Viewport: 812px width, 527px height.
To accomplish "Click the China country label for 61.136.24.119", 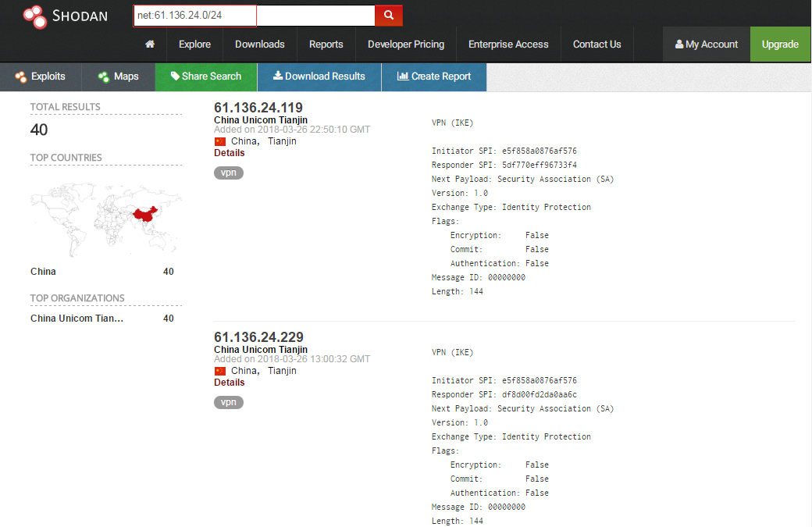I will coord(245,141).
